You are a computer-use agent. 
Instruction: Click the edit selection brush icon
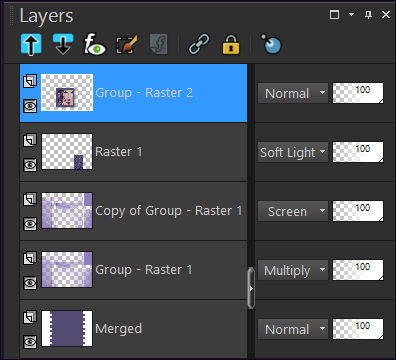(126, 44)
